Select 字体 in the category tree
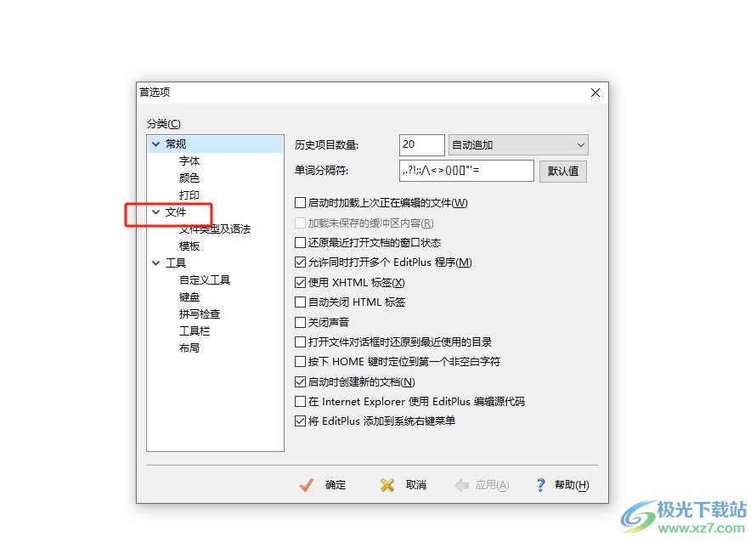 coord(189,161)
